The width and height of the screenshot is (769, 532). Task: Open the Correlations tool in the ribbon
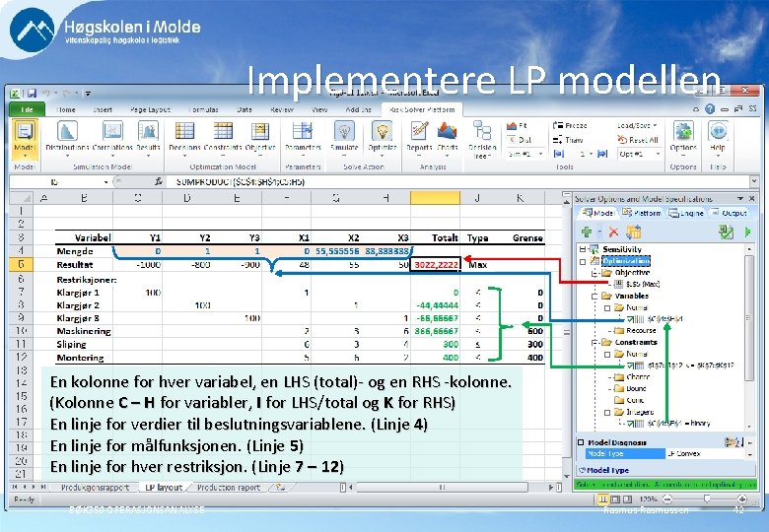[112, 137]
